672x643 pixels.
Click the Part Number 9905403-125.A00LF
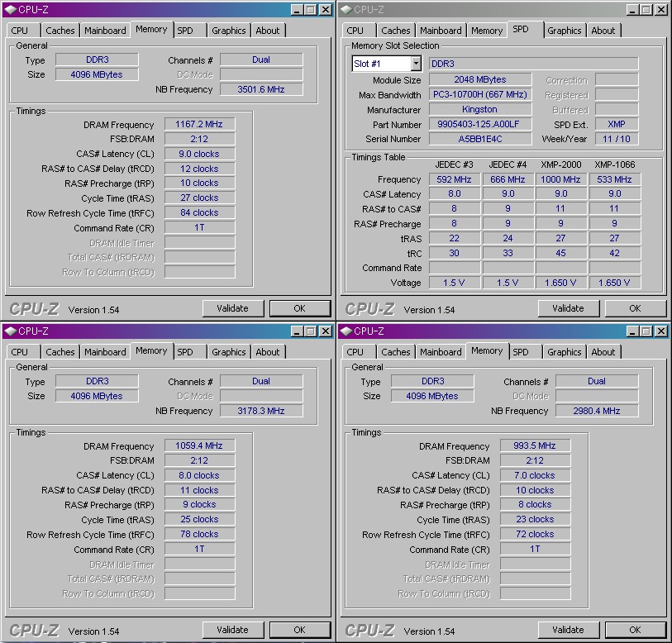coord(480,124)
